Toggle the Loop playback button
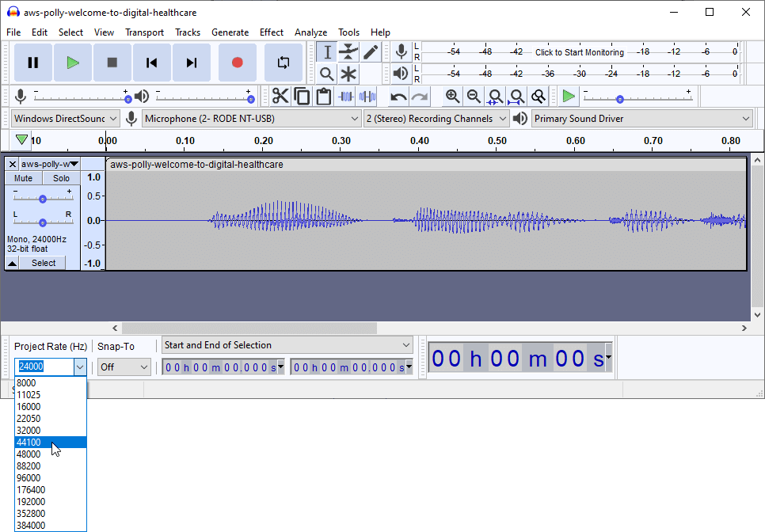 pos(283,63)
